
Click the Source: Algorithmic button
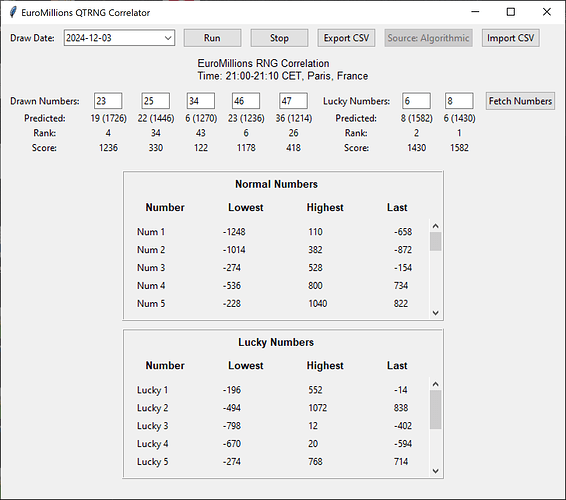[x=428, y=38]
